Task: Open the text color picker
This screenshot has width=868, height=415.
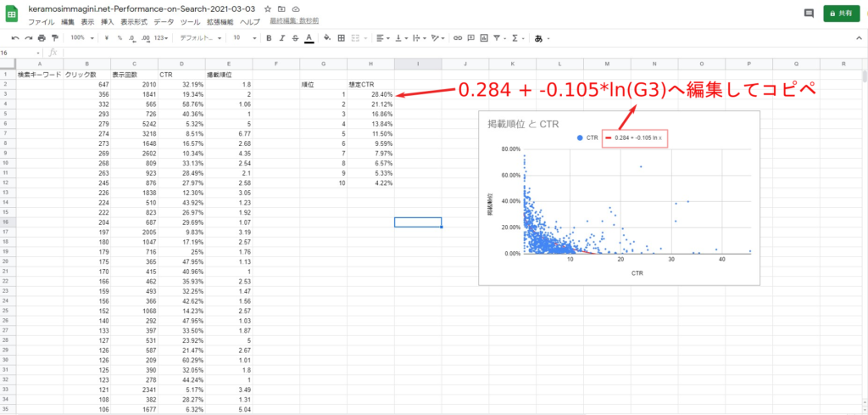Action: [x=309, y=38]
